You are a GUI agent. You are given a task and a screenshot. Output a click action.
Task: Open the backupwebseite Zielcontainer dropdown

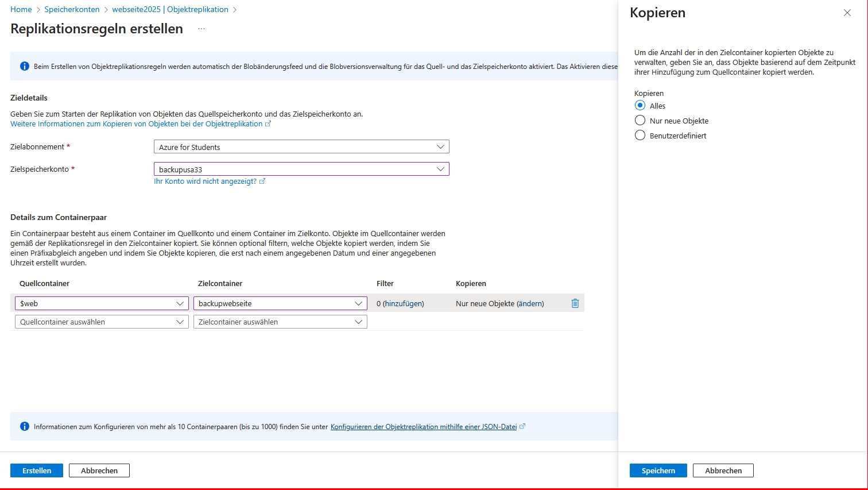(280, 303)
